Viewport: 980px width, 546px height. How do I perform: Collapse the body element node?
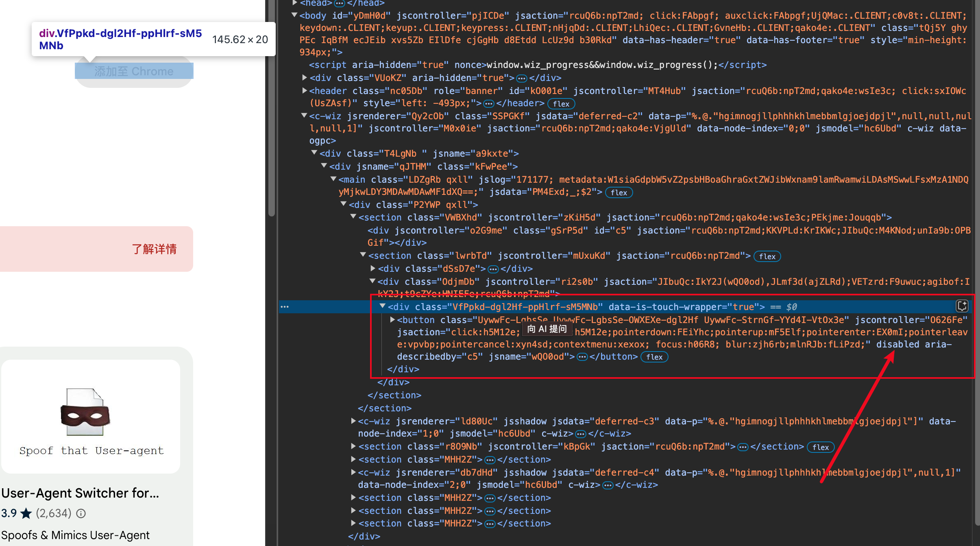pos(294,15)
